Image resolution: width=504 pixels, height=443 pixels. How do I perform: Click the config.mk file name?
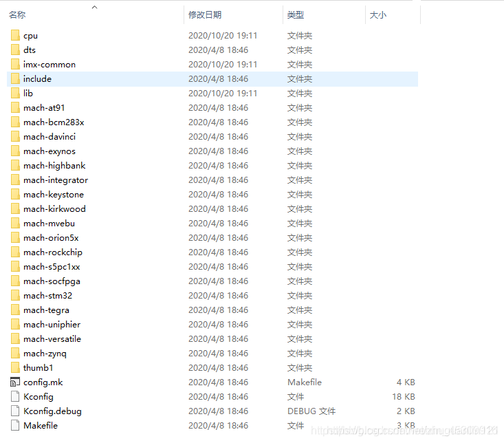pyautogui.click(x=43, y=382)
